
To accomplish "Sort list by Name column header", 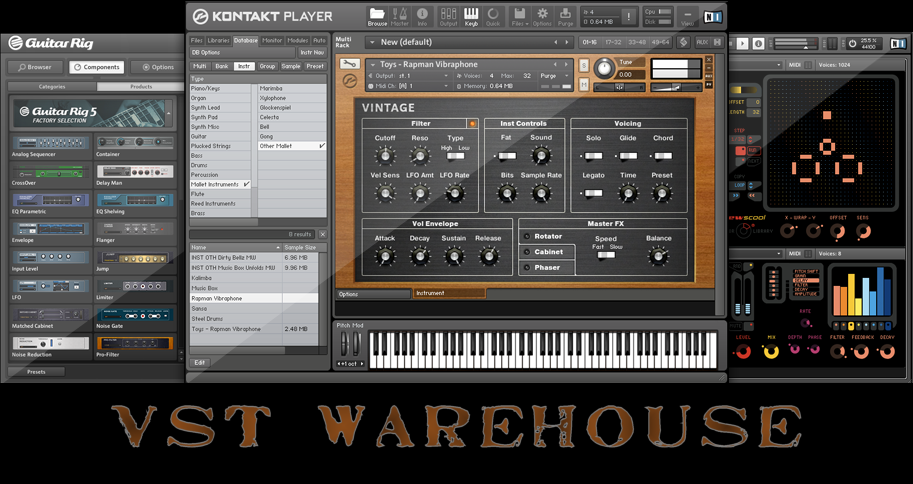I will tap(235, 248).
